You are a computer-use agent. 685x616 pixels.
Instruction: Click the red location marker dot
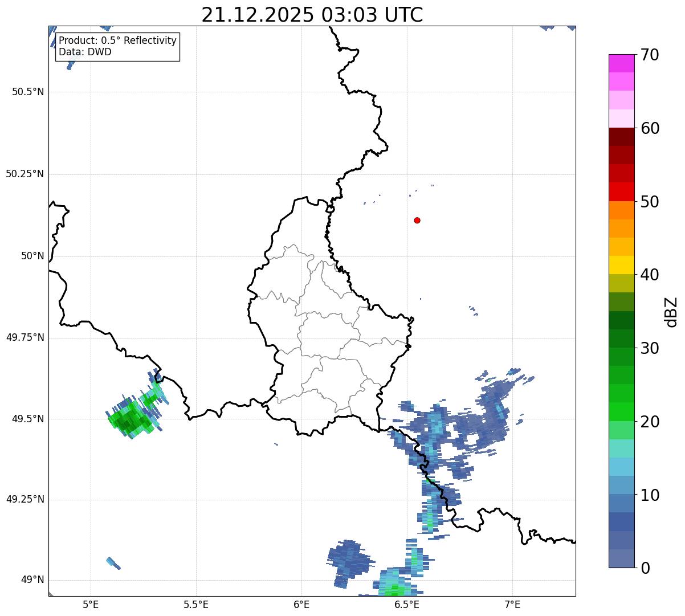pyautogui.click(x=417, y=220)
